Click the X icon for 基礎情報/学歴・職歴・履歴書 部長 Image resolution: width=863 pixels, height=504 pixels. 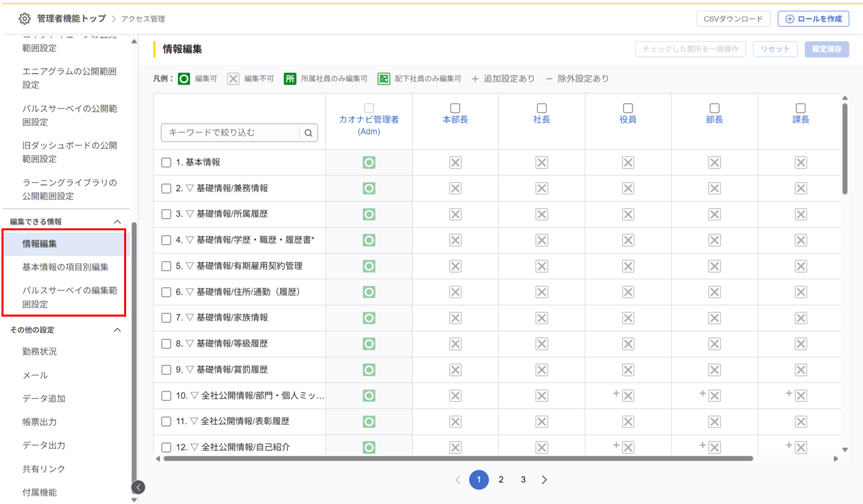(x=714, y=240)
